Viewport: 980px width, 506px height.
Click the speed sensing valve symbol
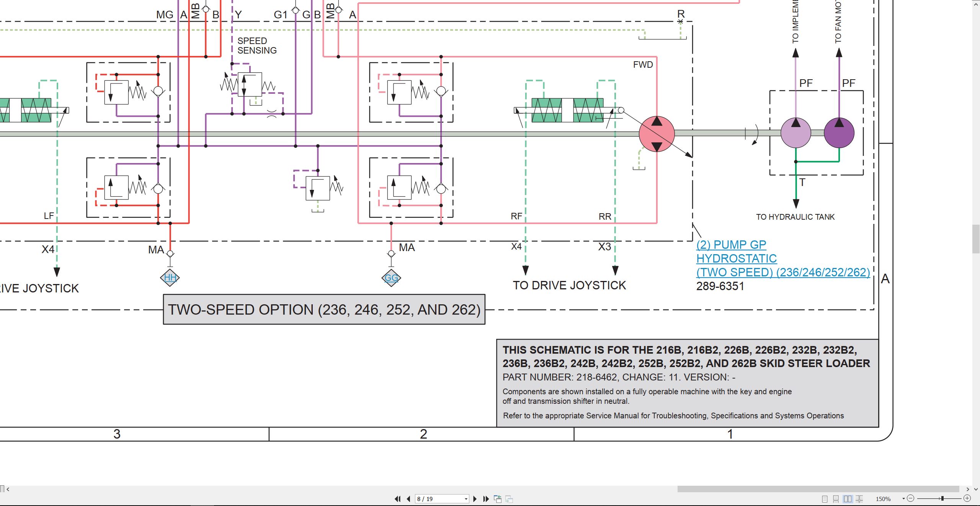point(250,85)
